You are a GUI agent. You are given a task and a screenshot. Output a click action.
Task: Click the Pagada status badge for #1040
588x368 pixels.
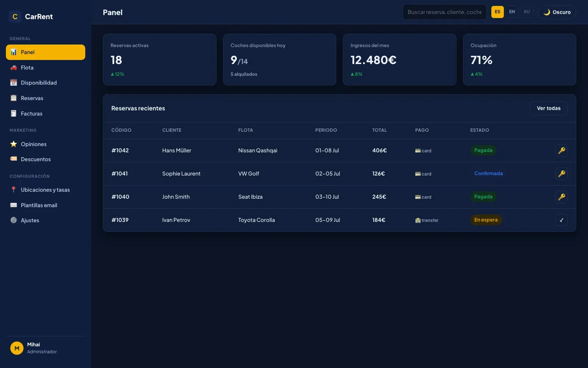[483, 197]
